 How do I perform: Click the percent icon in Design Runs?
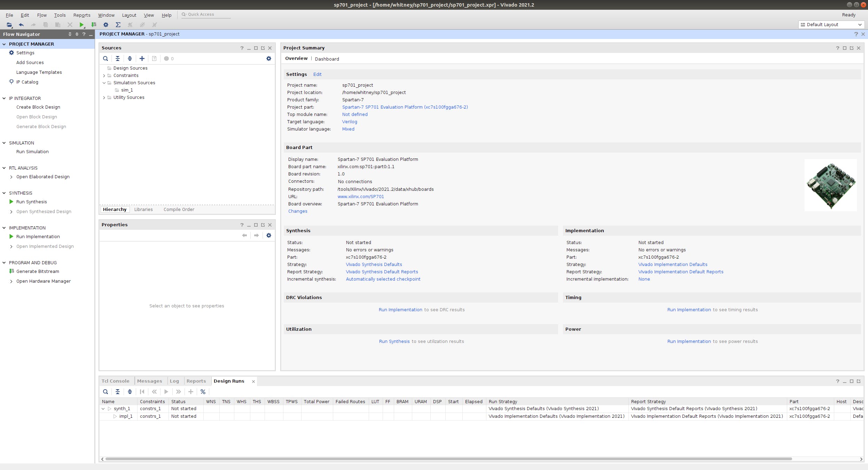click(x=203, y=392)
